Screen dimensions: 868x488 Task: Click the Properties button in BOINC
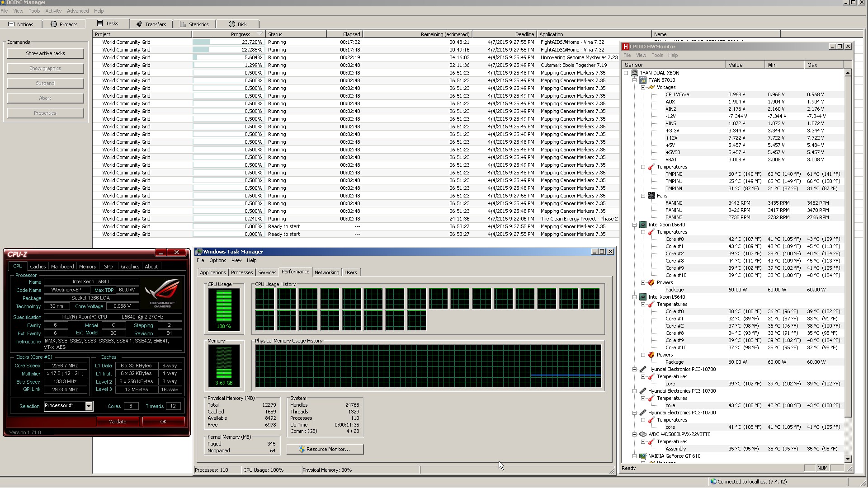point(45,113)
